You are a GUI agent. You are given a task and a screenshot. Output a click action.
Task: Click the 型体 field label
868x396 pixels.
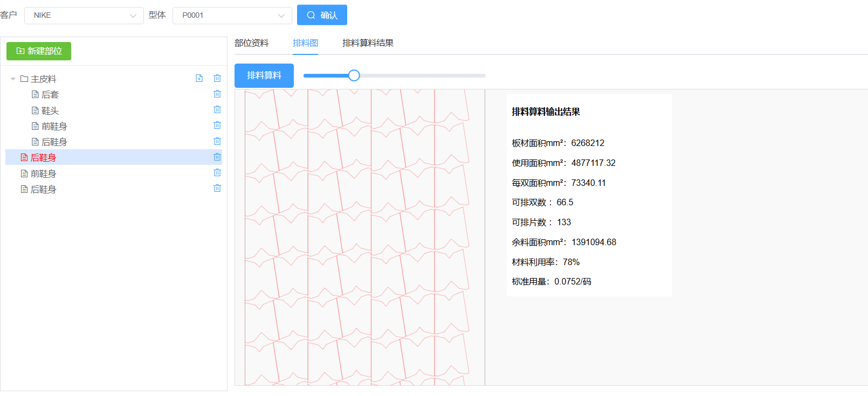pos(157,15)
